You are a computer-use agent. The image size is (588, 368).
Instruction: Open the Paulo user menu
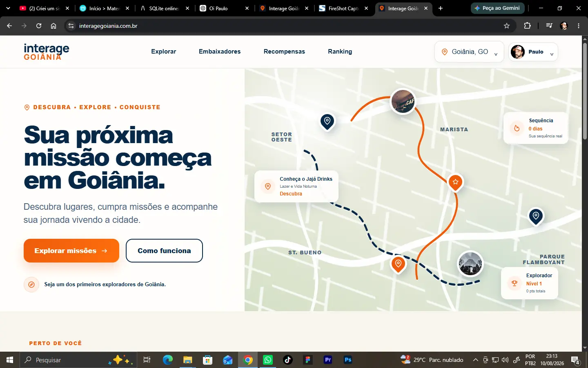[x=533, y=52]
